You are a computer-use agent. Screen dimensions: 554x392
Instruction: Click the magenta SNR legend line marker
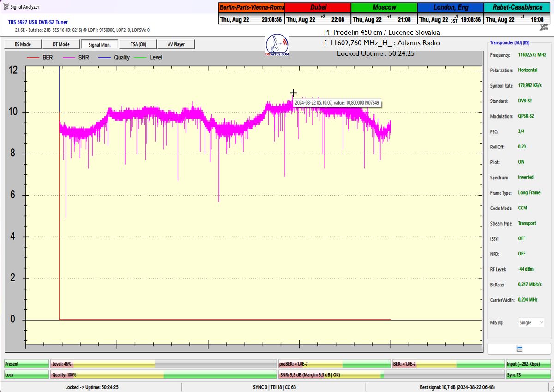(69, 58)
